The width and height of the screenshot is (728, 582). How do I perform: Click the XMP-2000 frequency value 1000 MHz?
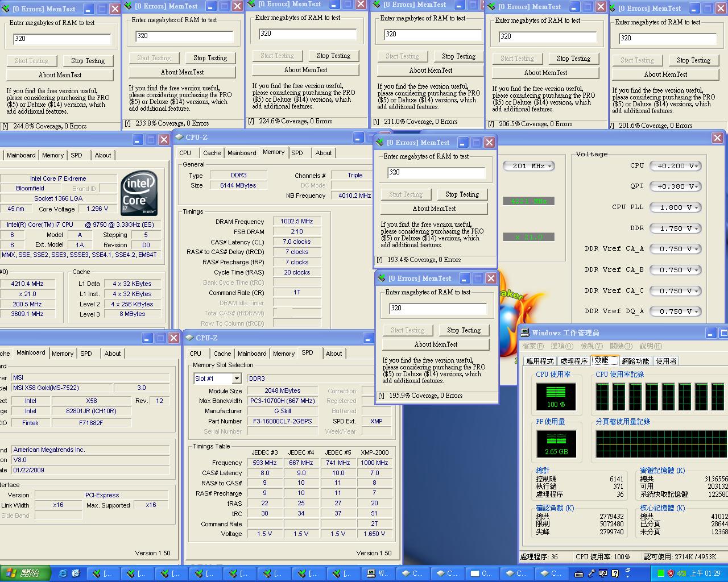point(375,463)
